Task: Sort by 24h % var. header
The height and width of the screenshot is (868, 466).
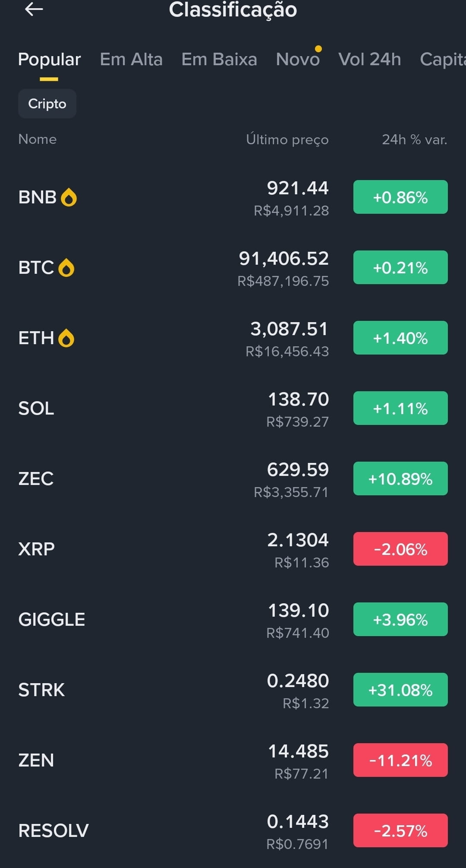Action: [415, 139]
